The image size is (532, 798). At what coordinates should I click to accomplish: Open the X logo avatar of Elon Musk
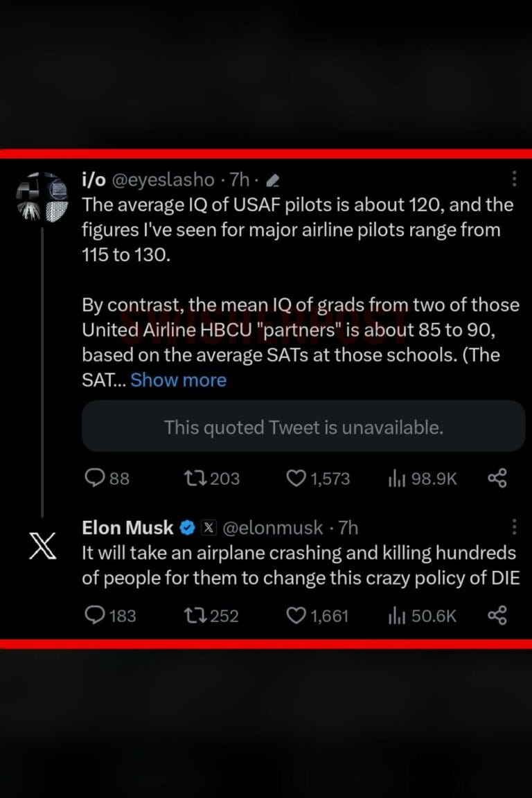pos(42,547)
